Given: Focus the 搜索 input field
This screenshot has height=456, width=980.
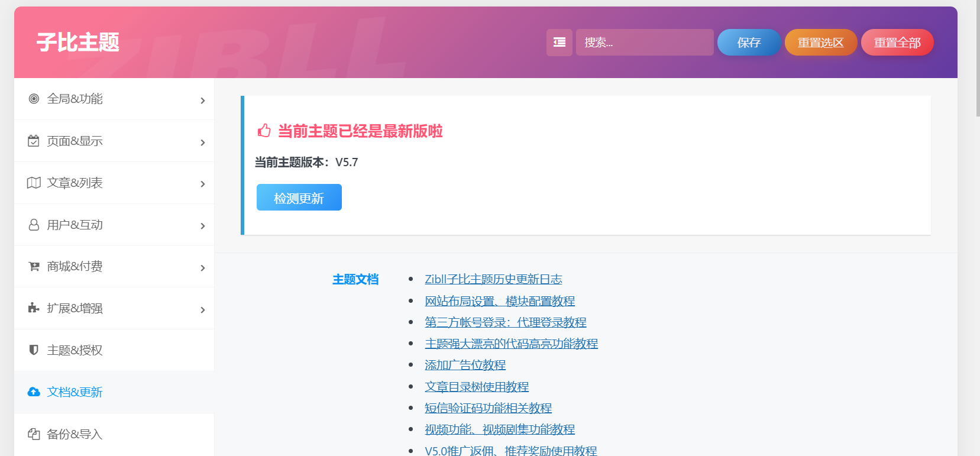Looking at the screenshot, I should click(644, 43).
